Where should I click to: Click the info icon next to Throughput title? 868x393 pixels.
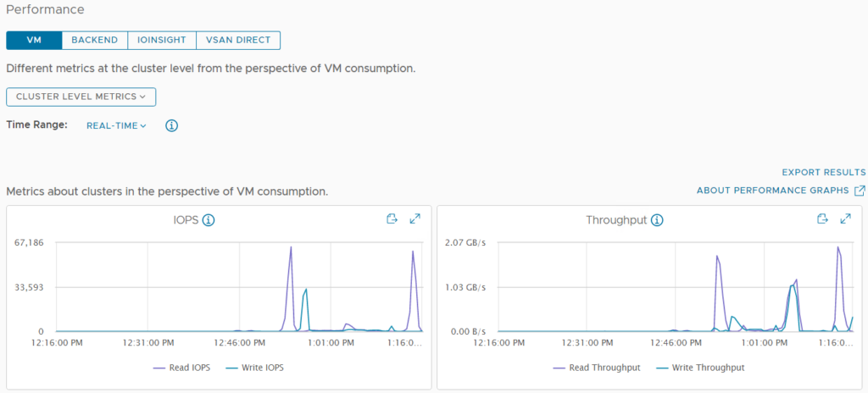pyautogui.click(x=657, y=220)
